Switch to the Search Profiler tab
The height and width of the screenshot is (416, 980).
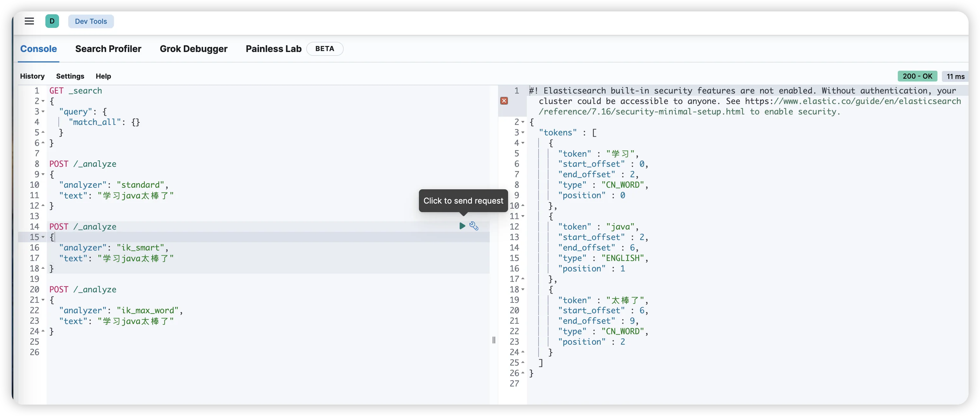pyautogui.click(x=108, y=49)
